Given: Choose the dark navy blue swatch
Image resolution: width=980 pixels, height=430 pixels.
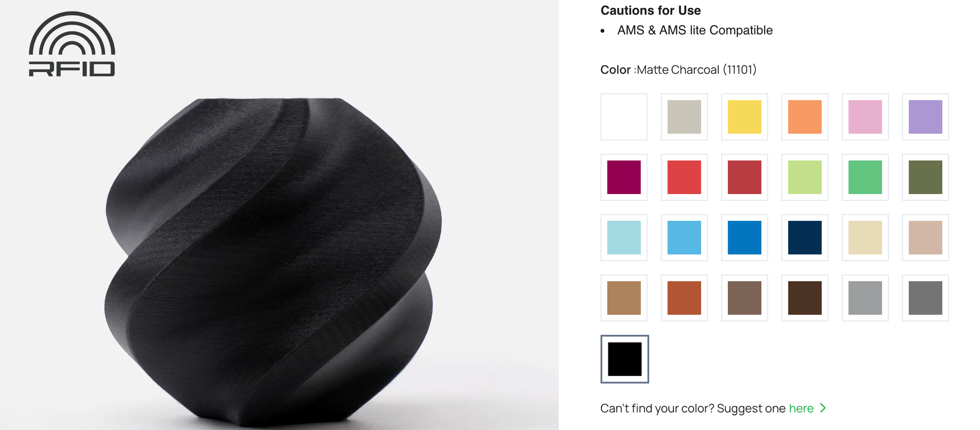Looking at the screenshot, I should pyautogui.click(x=805, y=237).
